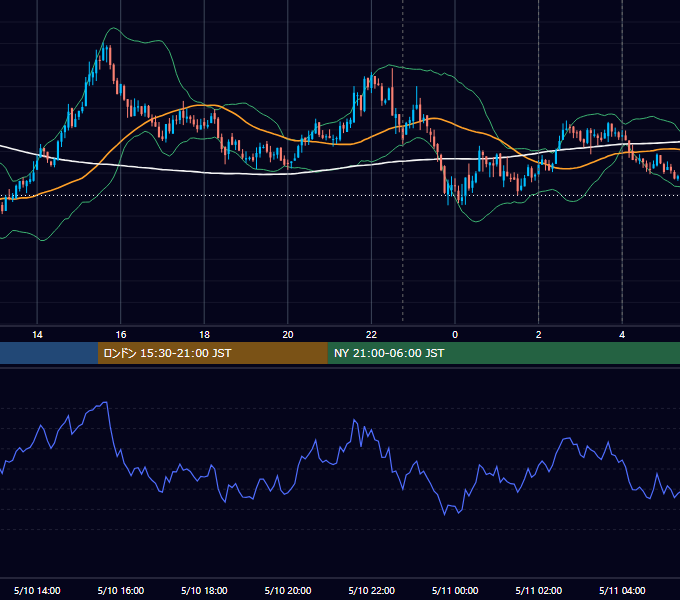Click the 5/11 04:00 date label

pos(622,590)
